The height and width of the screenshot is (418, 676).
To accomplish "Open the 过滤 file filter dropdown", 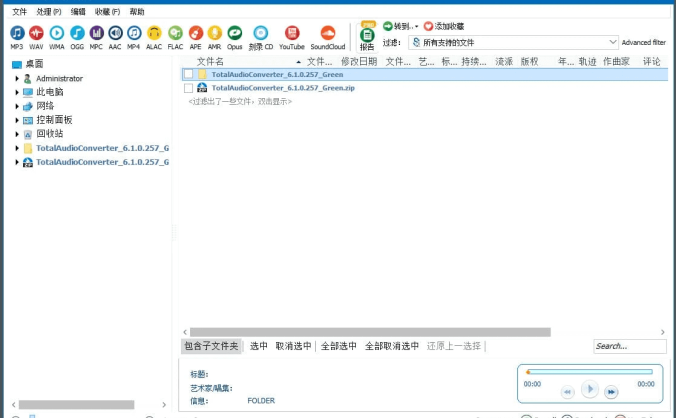I will [x=513, y=42].
